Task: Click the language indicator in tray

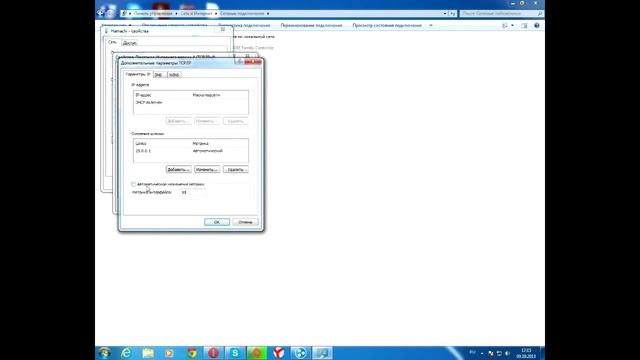Action: 473,352
